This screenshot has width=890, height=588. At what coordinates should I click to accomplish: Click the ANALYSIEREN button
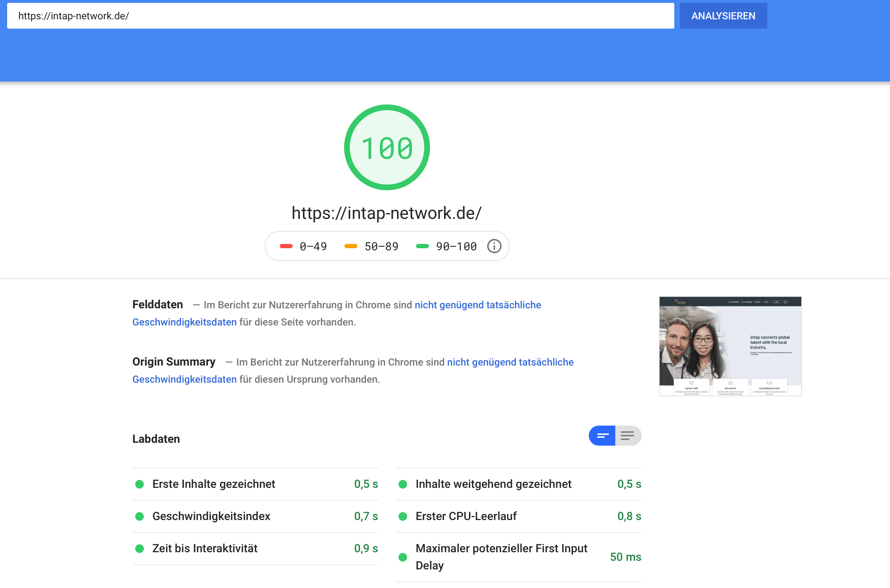point(723,15)
